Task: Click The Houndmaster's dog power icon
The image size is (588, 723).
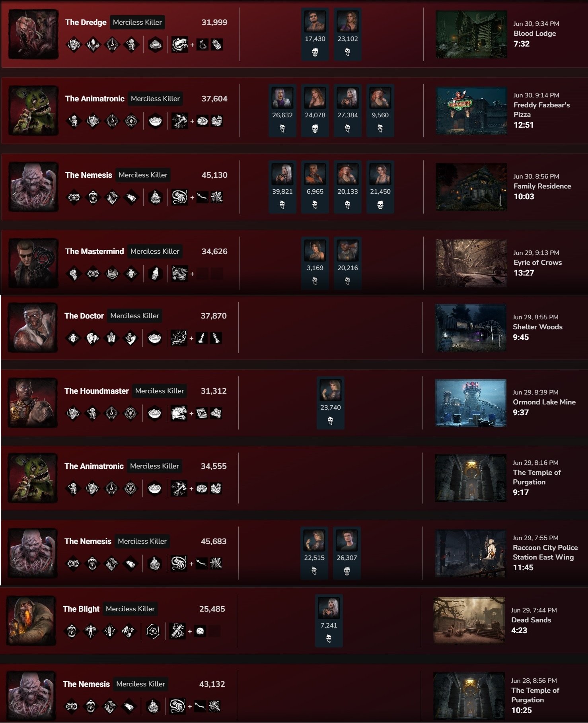Action: click(x=179, y=413)
